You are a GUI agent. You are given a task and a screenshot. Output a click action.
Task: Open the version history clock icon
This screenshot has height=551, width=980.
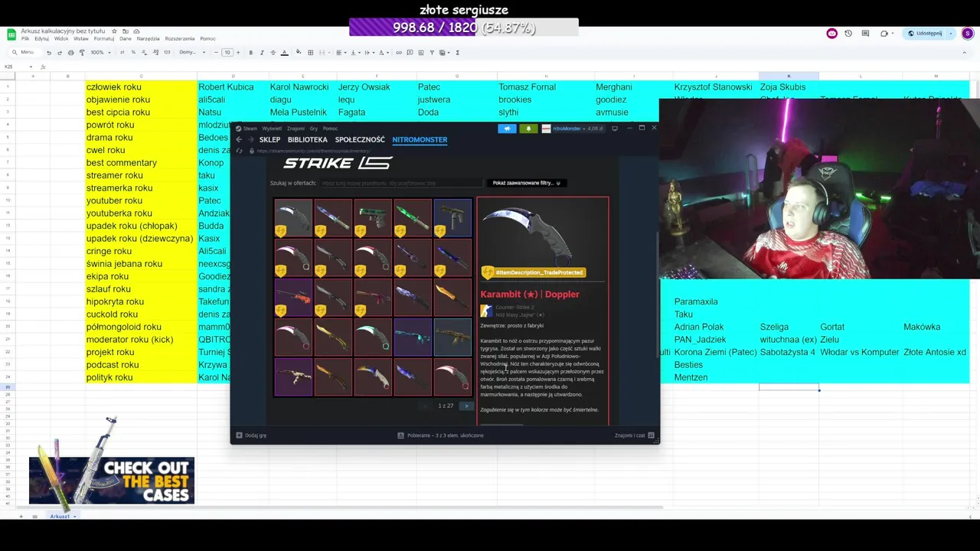[x=848, y=34]
